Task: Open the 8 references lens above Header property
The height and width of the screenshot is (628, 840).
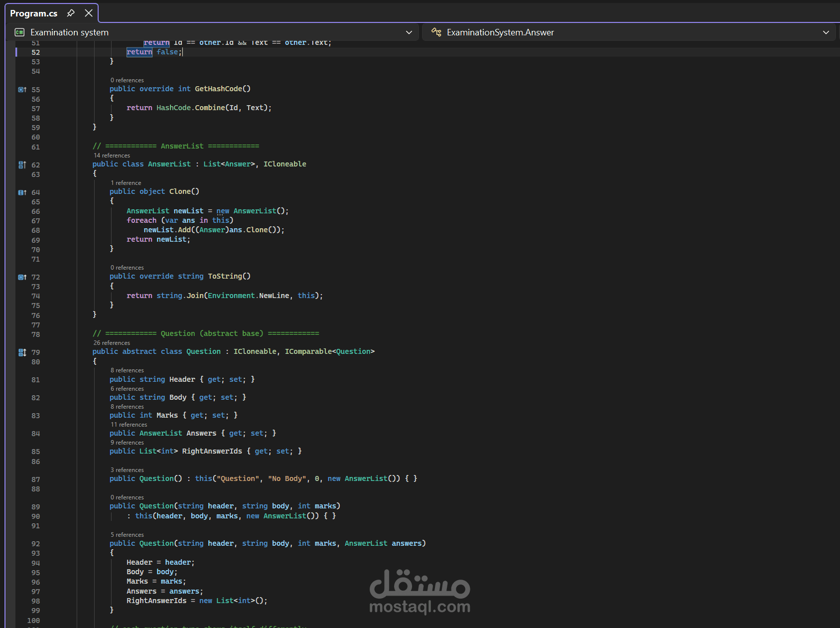Action: tap(127, 370)
